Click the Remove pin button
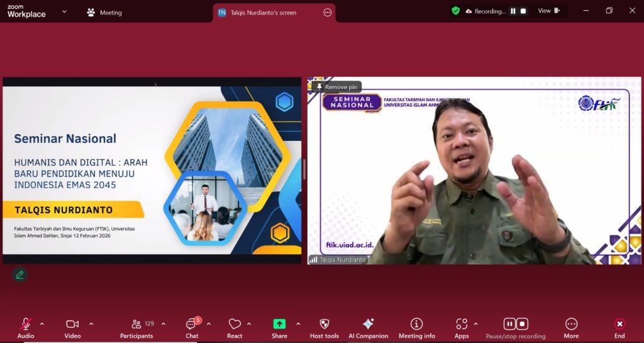644x343 pixels. 336,87
